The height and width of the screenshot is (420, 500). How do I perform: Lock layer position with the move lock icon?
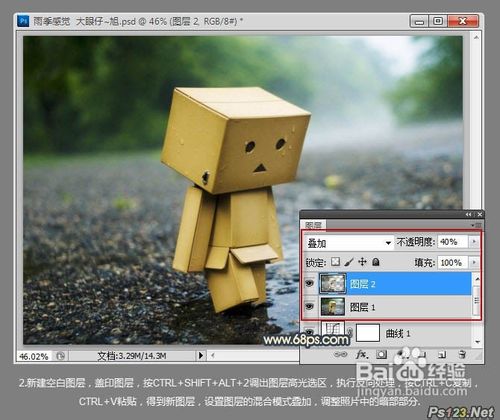click(x=362, y=262)
